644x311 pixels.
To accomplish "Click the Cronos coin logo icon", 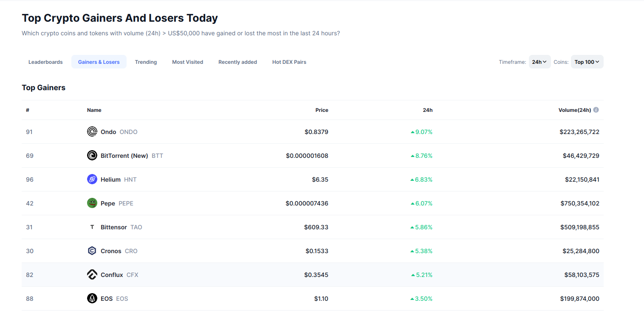I will click(x=92, y=251).
